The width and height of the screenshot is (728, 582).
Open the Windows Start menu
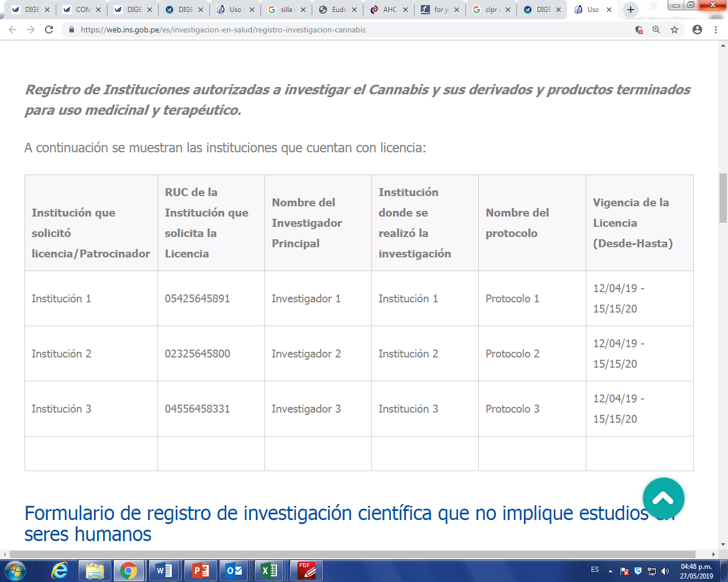coord(15,571)
